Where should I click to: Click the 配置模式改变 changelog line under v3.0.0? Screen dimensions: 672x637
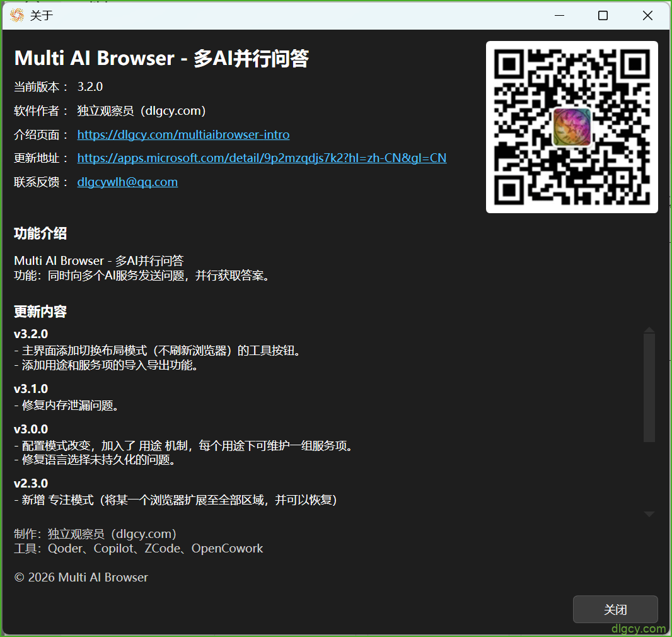pos(184,446)
